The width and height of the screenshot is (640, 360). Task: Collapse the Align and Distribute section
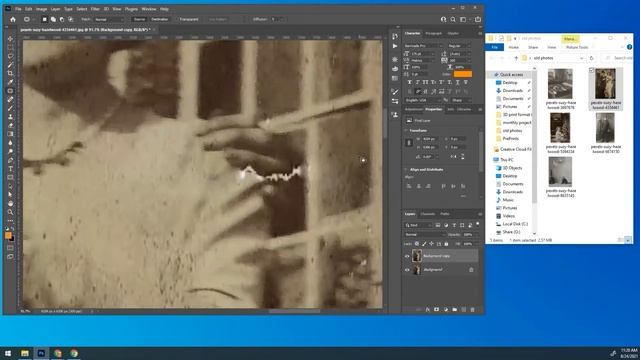pos(406,169)
